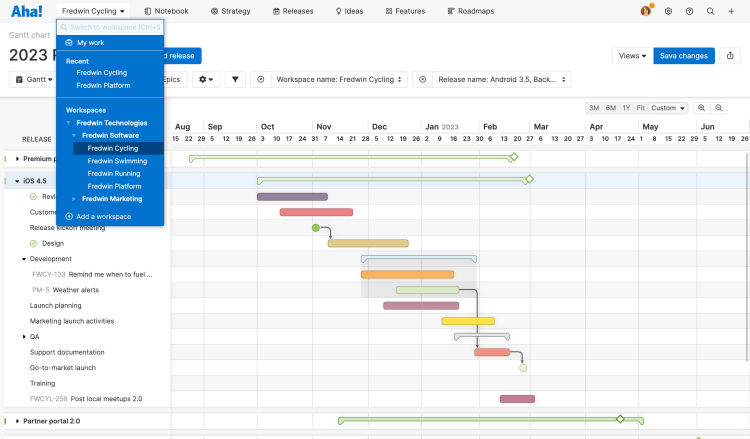Open settings gear in top bar

tap(668, 11)
